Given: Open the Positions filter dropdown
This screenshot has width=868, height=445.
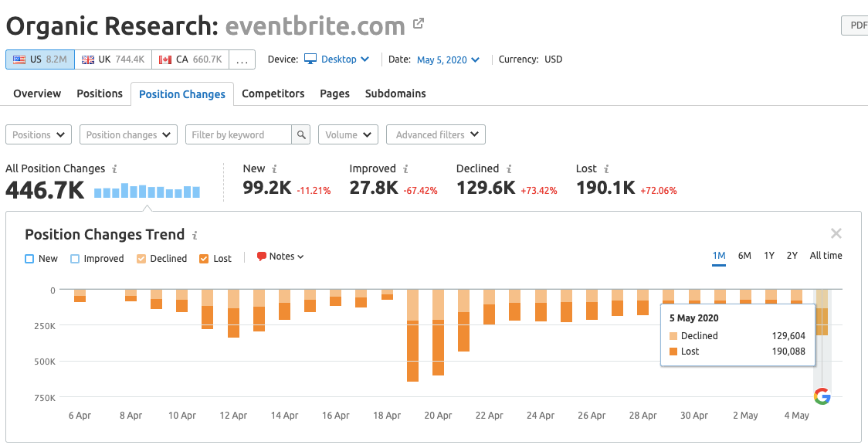Looking at the screenshot, I should point(39,134).
